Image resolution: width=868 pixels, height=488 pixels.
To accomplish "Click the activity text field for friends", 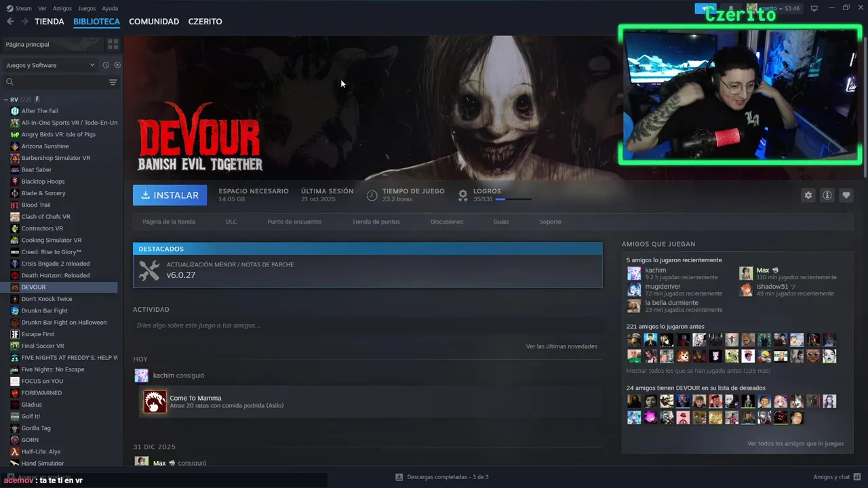I will coord(368,325).
